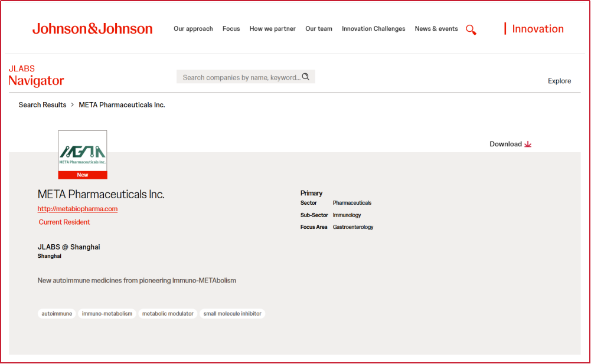Open the News & events menu
591x364 pixels.
click(436, 29)
